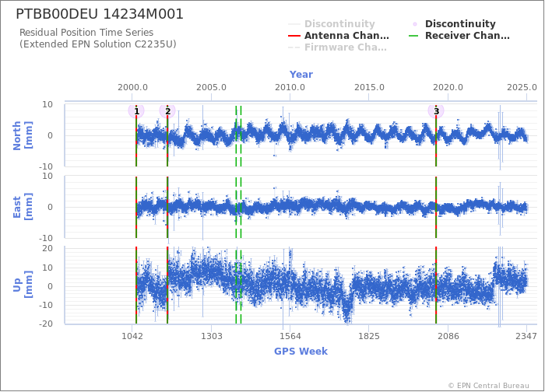Click the 2020.0 year tick label
Image resolution: width=545 pixels, height=392 pixels.
click(x=448, y=87)
